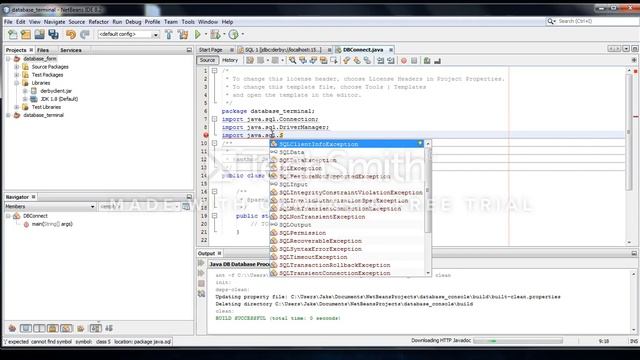Click the editor Find Selection magnifier icon
The width and height of the screenshot is (640, 360).
[x=293, y=60]
